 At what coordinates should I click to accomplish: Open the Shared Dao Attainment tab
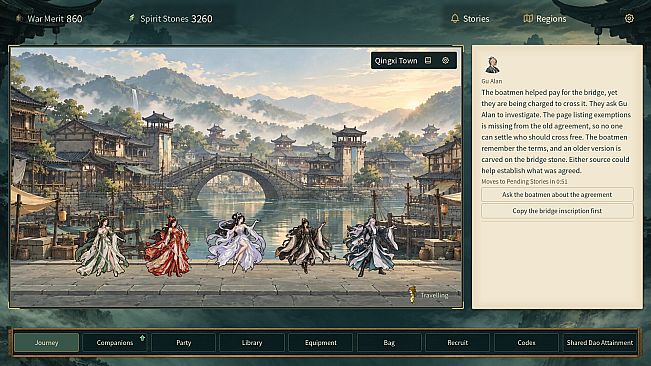pyautogui.click(x=600, y=343)
